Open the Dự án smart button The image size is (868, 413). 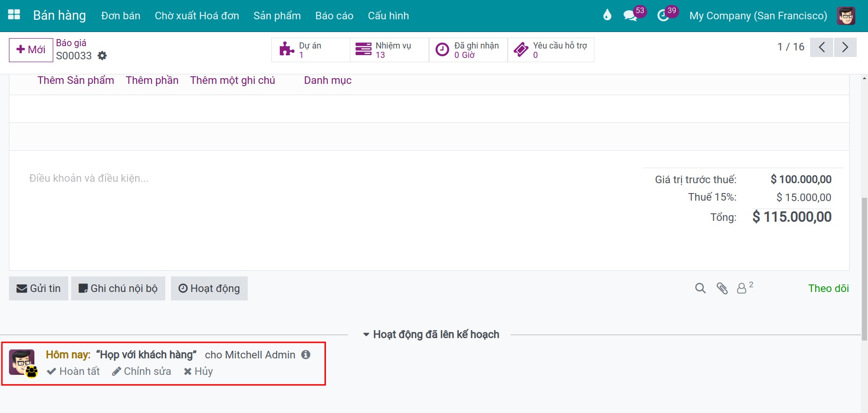[x=311, y=50]
